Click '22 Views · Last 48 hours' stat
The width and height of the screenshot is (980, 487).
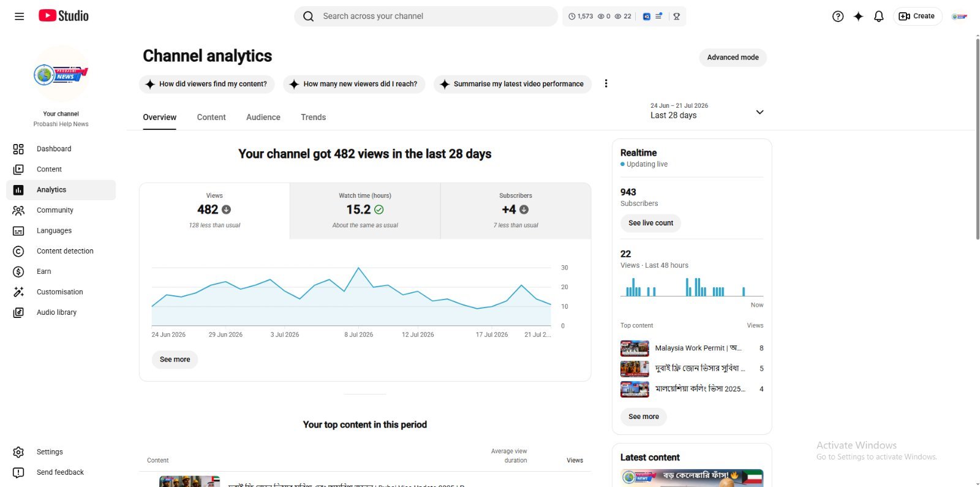[654, 259]
